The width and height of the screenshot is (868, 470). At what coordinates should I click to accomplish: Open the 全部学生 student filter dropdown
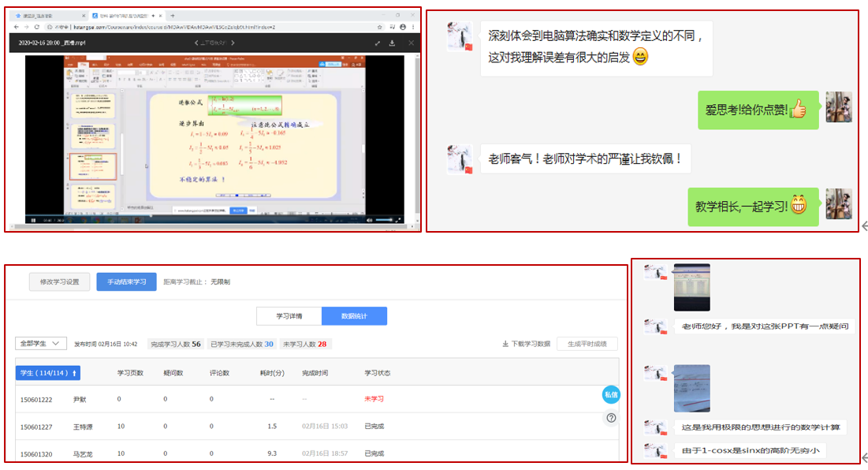pyautogui.click(x=41, y=344)
